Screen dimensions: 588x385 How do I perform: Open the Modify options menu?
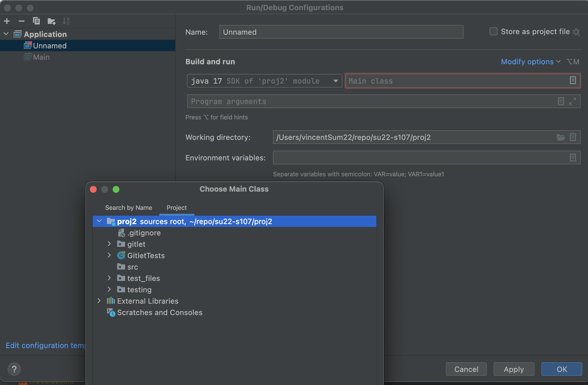[531, 62]
